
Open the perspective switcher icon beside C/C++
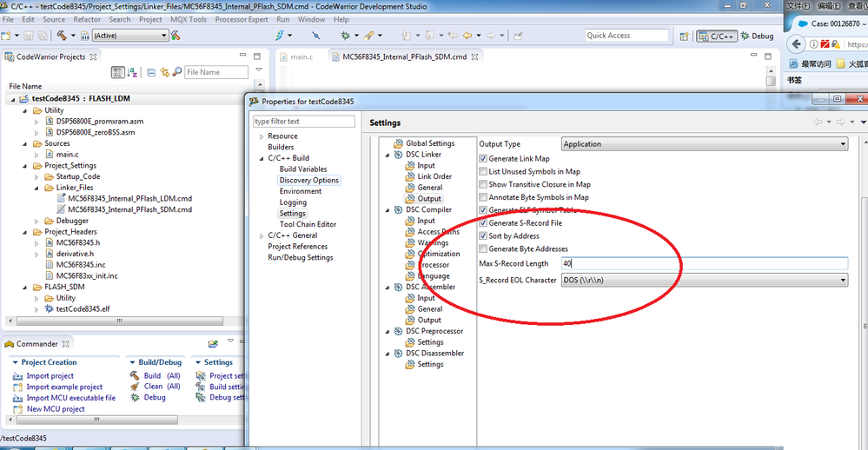[x=684, y=36]
